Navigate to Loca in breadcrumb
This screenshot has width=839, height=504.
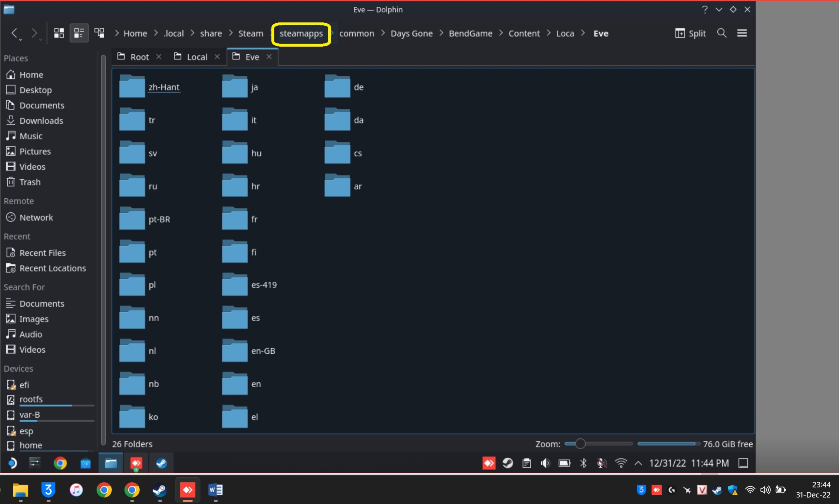(x=565, y=33)
